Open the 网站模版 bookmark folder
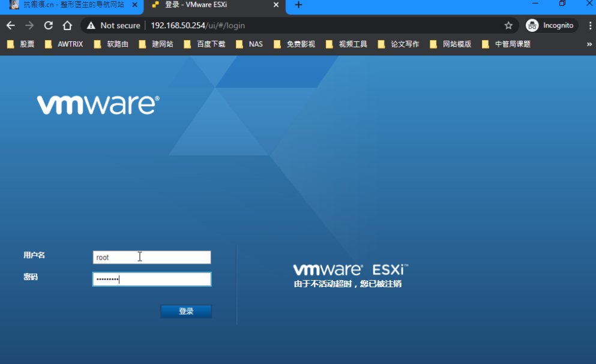 point(451,44)
